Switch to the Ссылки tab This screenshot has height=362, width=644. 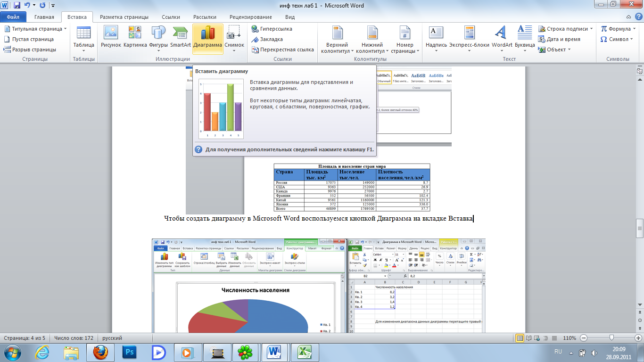tap(171, 17)
